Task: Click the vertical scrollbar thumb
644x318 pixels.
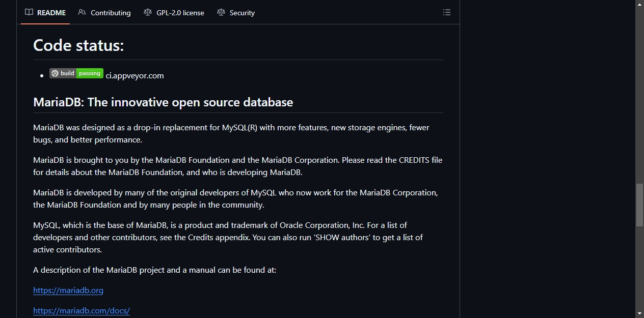Action: [639, 205]
